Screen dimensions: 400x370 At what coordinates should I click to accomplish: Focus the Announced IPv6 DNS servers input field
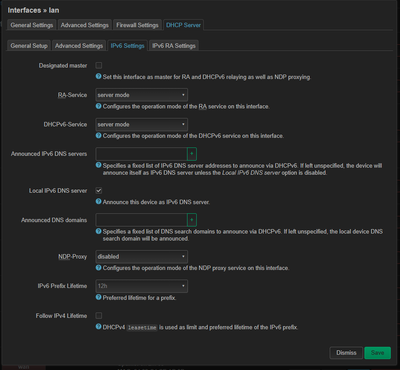pyautogui.click(x=141, y=154)
